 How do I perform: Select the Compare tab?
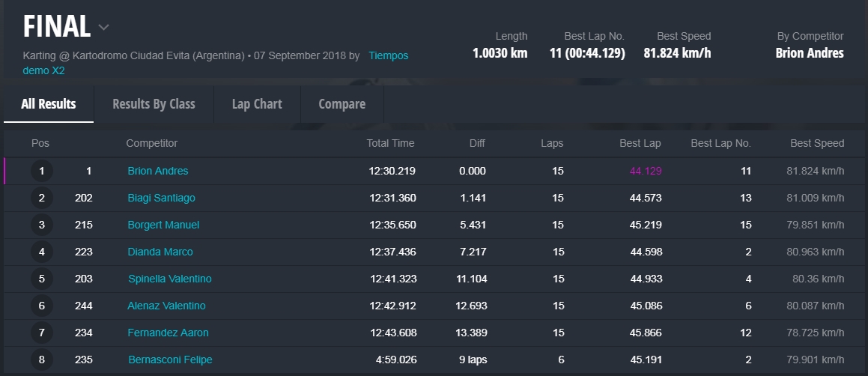pos(342,104)
